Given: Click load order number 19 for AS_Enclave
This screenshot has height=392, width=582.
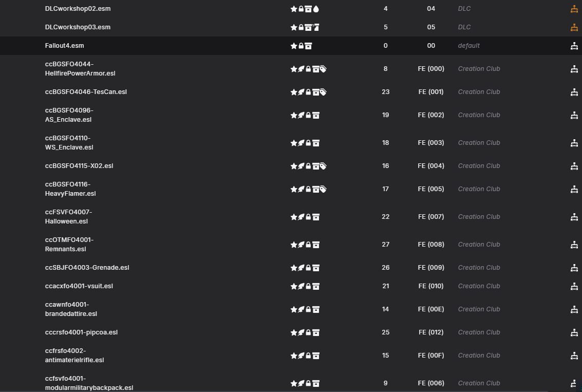Looking at the screenshot, I should tap(386, 115).
